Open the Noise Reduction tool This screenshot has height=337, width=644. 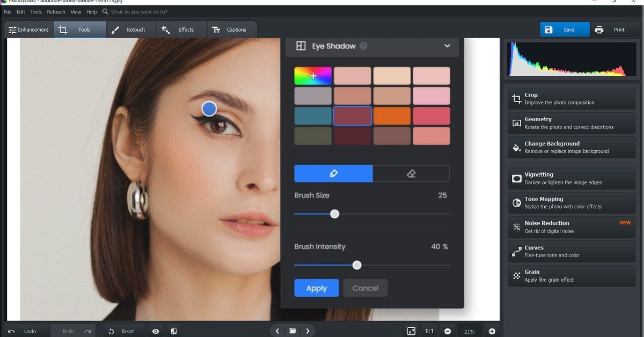coord(572,227)
